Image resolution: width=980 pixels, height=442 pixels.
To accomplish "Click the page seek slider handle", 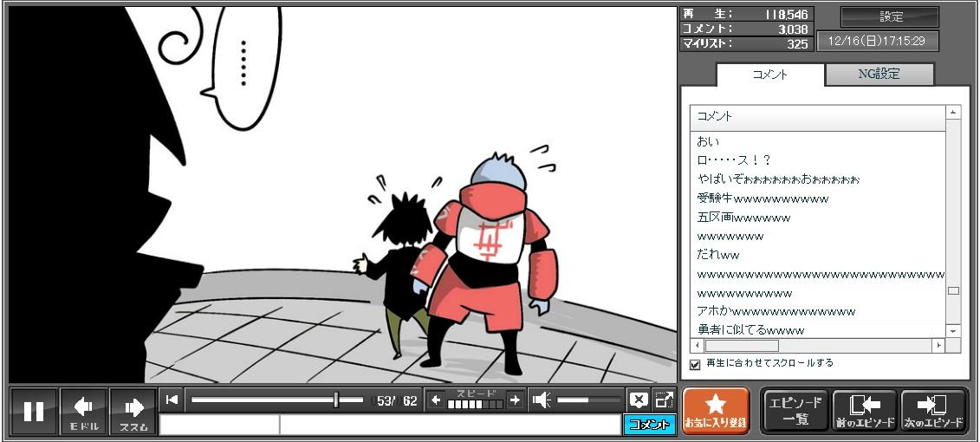I will click(336, 400).
